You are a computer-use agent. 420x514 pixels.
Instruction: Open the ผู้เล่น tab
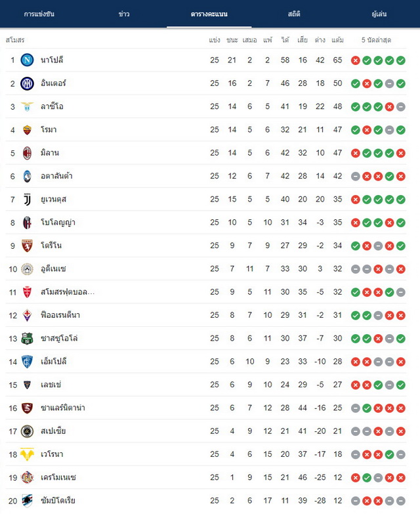click(x=379, y=14)
